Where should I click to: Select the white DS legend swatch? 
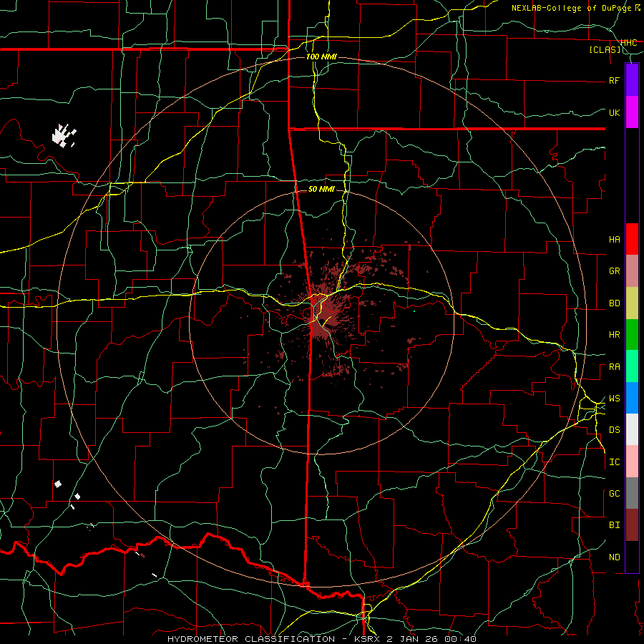coord(632,429)
